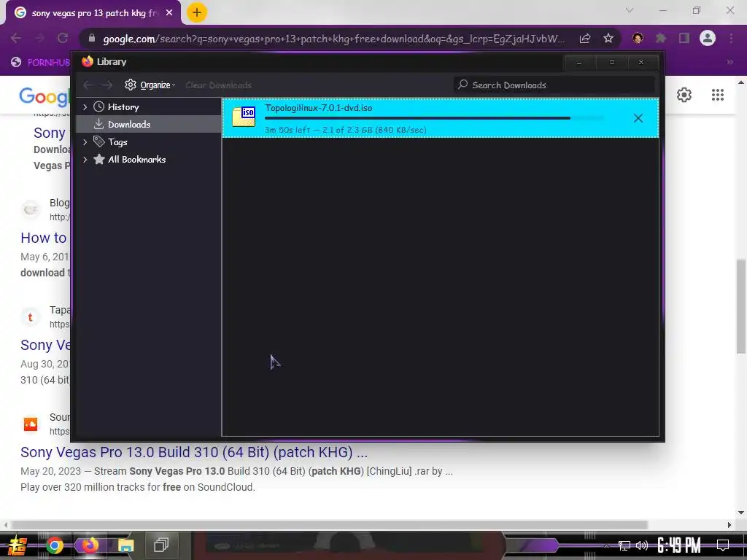This screenshot has width=747, height=560.
Task: Open the Organize dropdown menu
Action: [x=150, y=85]
